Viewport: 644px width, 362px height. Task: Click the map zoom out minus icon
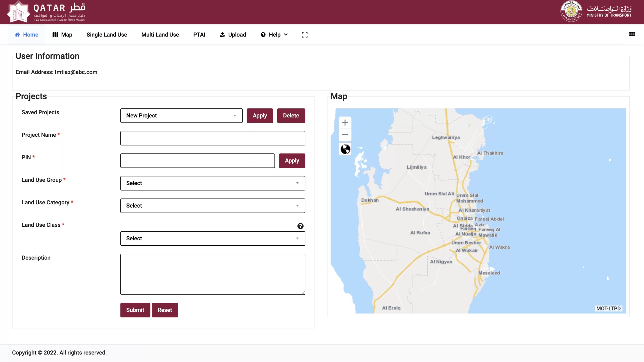point(345,135)
